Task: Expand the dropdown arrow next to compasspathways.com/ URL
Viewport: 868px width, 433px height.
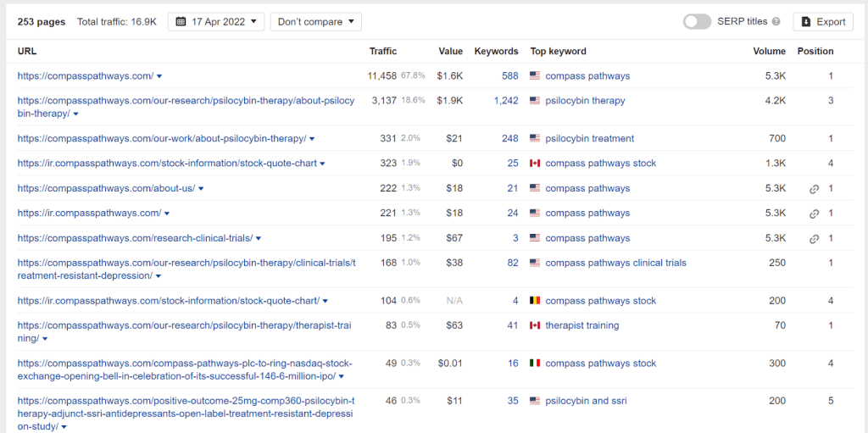Action: click(x=159, y=76)
